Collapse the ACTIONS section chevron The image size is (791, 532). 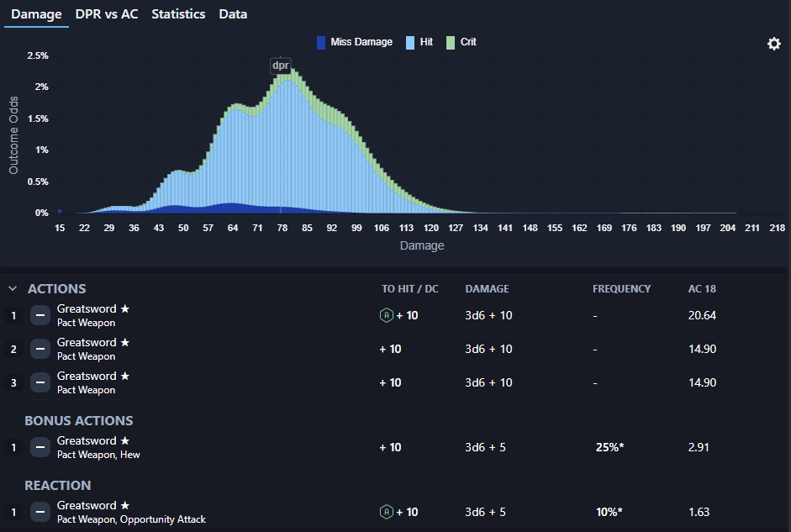coord(13,289)
